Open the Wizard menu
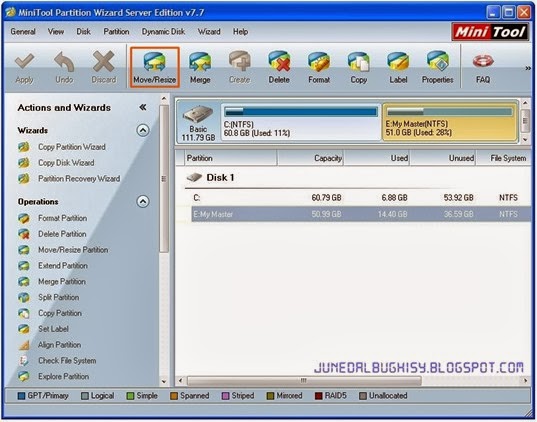537x422 pixels. point(209,32)
